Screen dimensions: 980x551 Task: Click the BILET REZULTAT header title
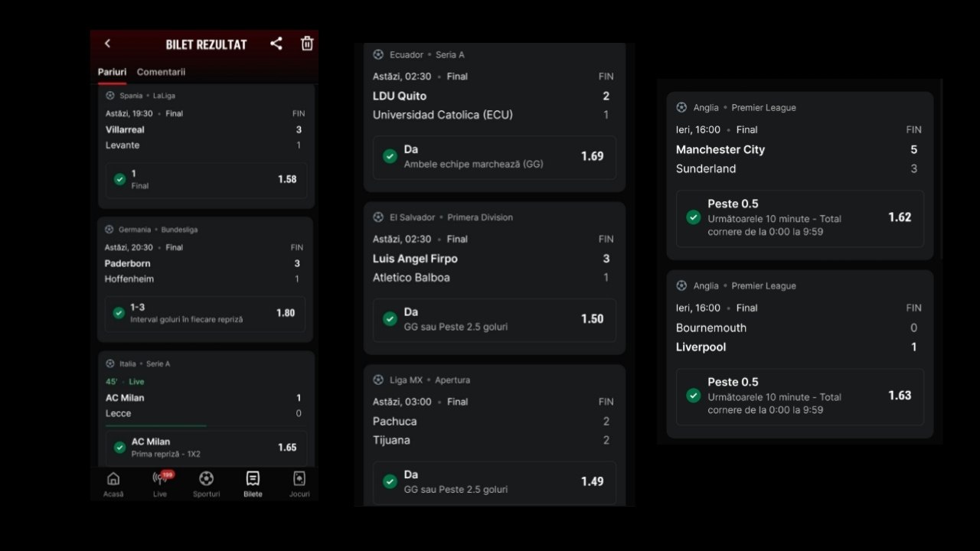[206, 44]
